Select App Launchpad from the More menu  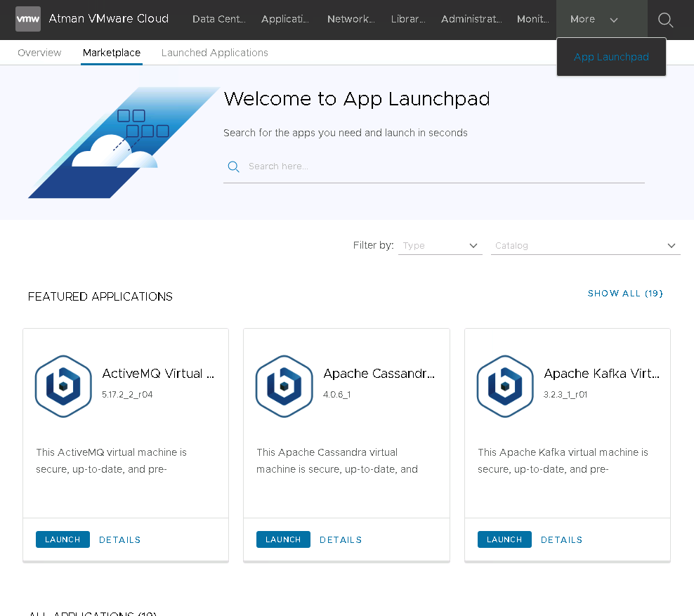click(611, 57)
